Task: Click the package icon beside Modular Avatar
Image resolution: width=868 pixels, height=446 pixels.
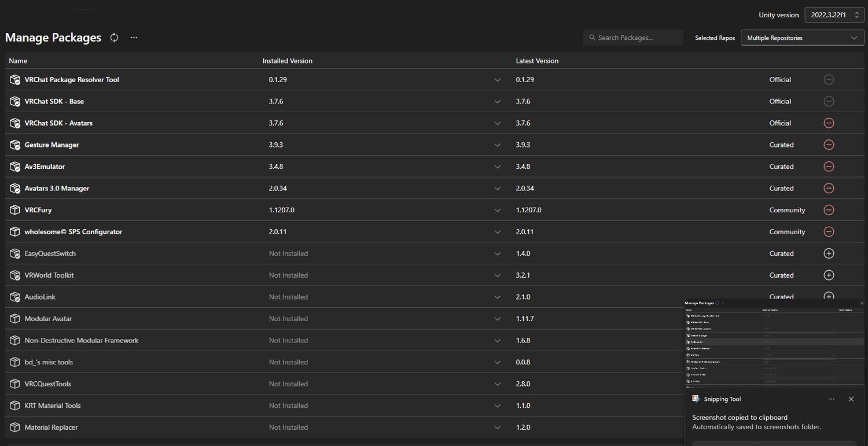Action: click(15, 319)
